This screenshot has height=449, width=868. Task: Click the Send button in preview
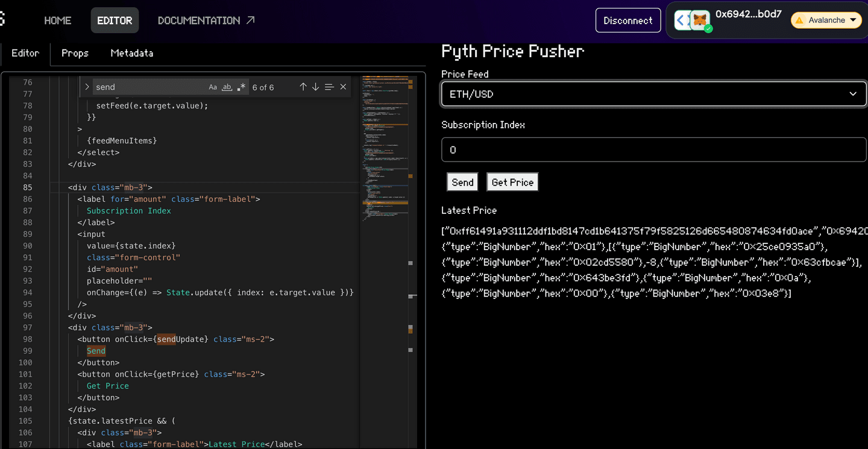462,182
